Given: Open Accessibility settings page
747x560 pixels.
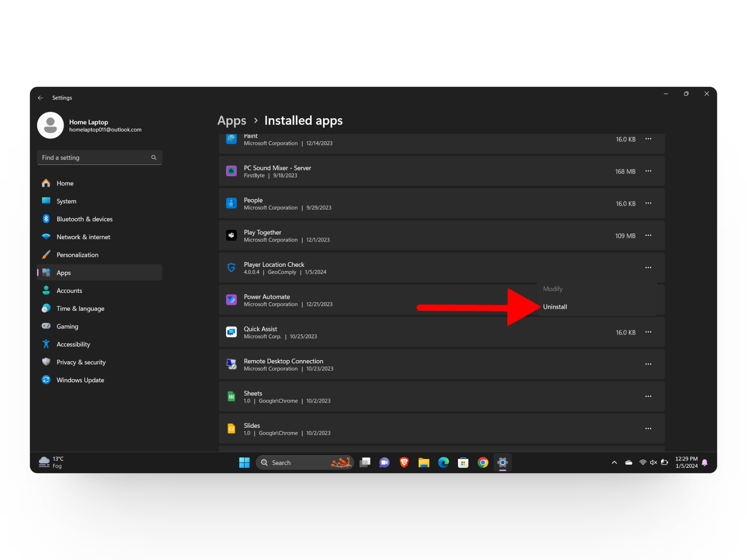Looking at the screenshot, I should click(73, 344).
